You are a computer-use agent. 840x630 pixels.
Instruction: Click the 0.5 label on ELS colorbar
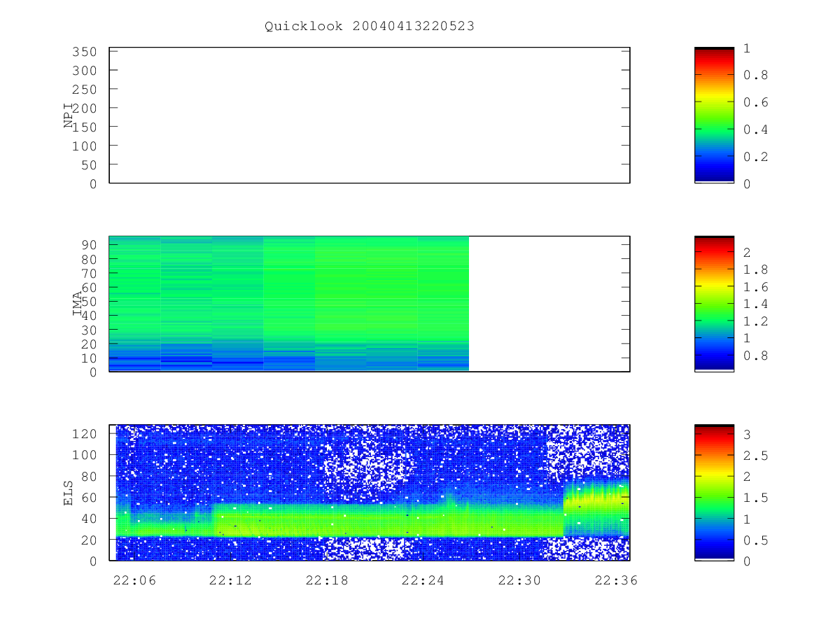click(755, 540)
